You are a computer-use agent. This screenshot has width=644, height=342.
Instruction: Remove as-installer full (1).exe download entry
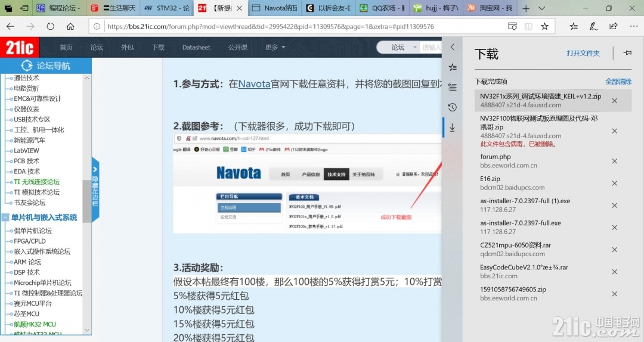[x=614, y=206]
